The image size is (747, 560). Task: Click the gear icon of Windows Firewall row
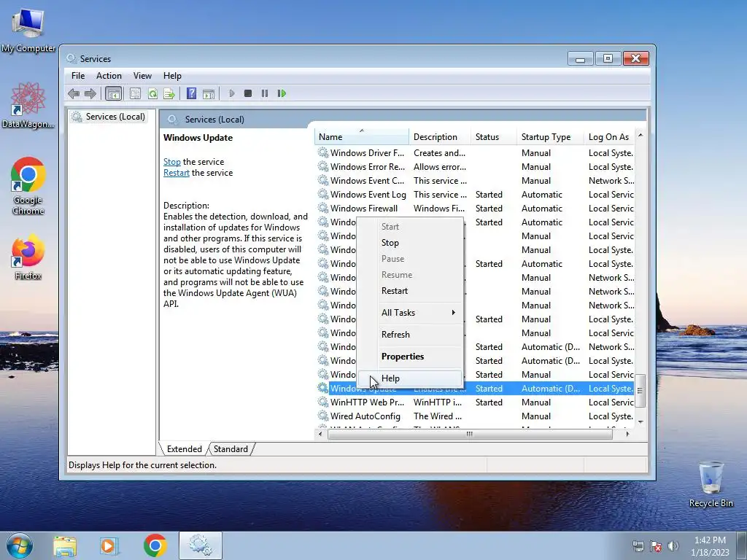pos(323,208)
